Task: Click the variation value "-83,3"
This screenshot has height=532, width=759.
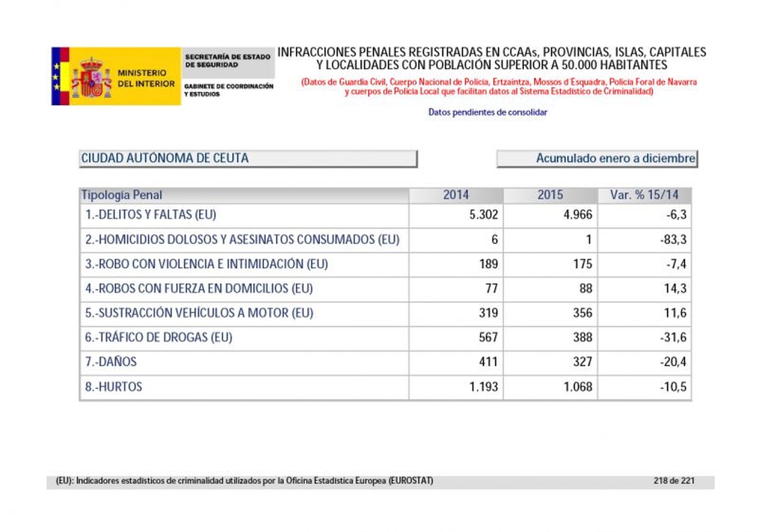Action: (x=673, y=239)
